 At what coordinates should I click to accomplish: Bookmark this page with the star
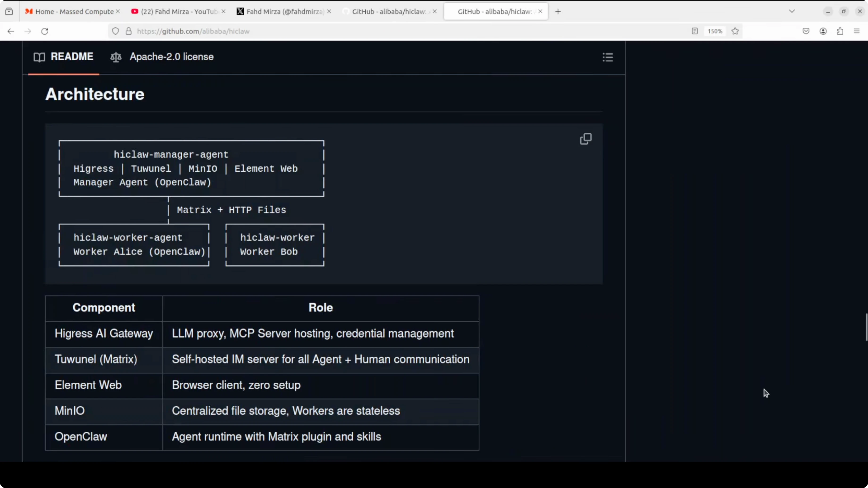[x=735, y=31]
